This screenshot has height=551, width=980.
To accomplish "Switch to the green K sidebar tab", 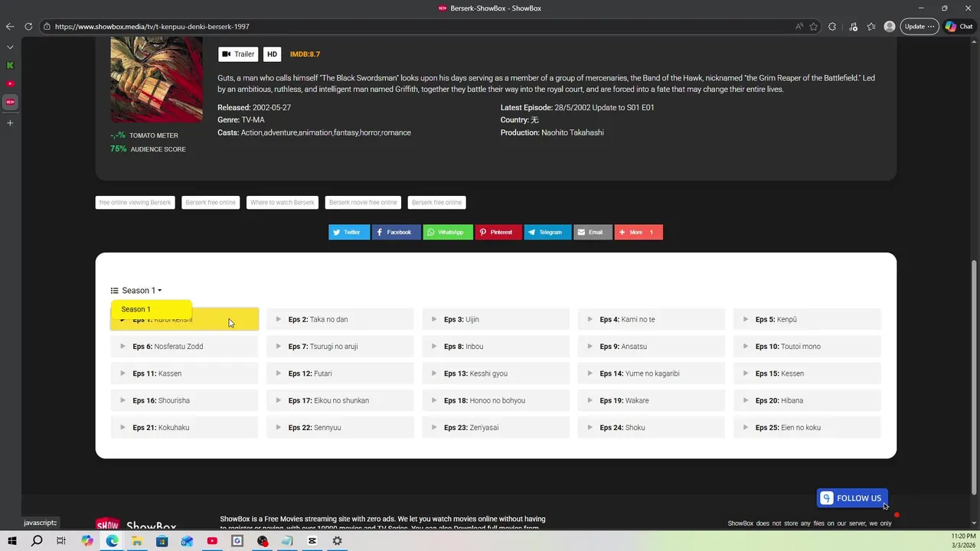I will pyautogui.click(x=10, y=65).
